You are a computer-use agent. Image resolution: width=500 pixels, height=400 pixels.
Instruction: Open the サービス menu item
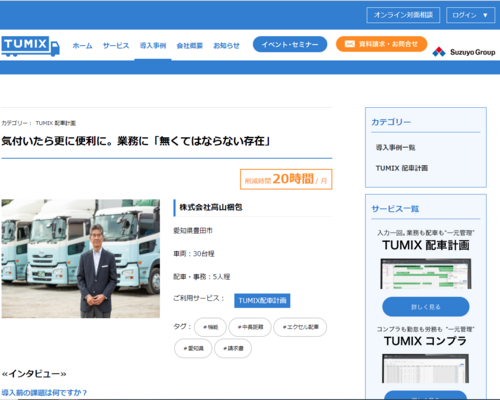pos(116,46)
